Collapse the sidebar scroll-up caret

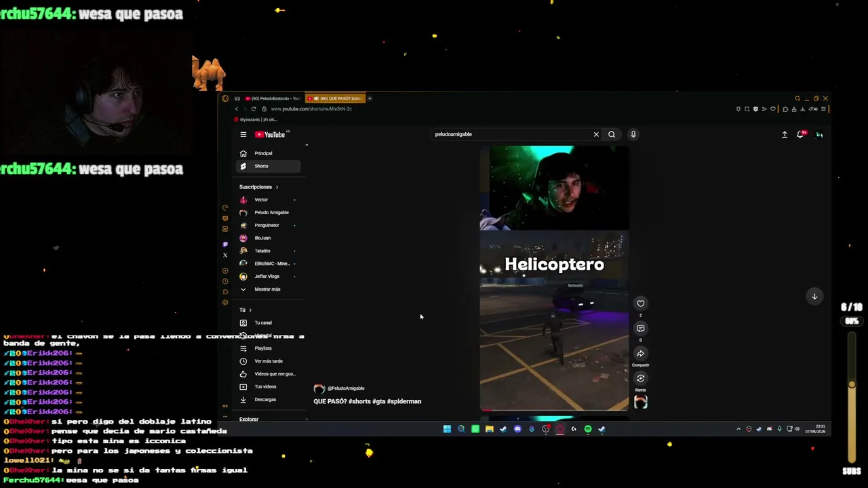[x=307, y=145]
